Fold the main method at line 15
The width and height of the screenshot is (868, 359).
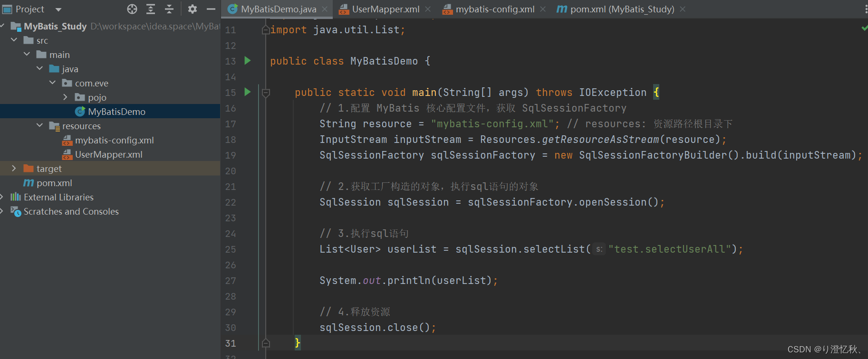266,93
